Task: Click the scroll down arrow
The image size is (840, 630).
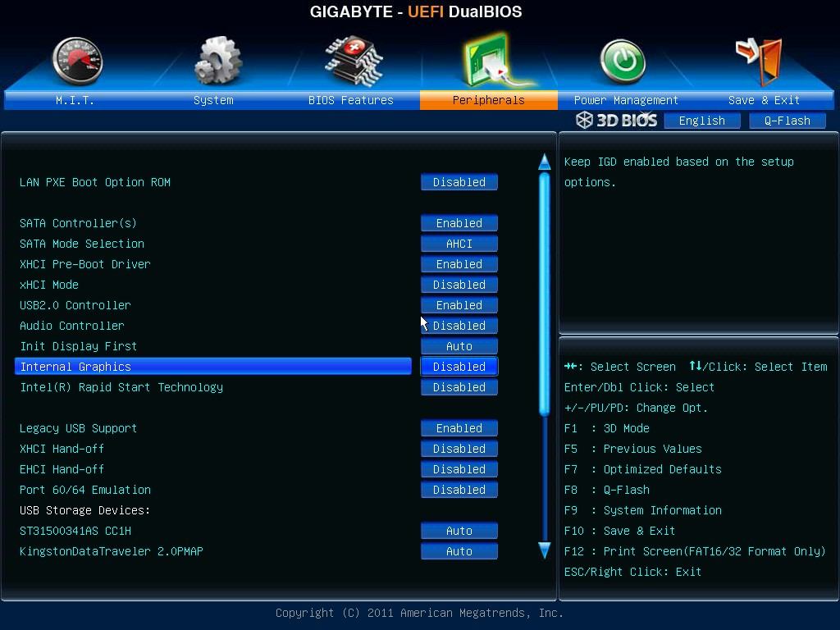Action: [545, 550]
